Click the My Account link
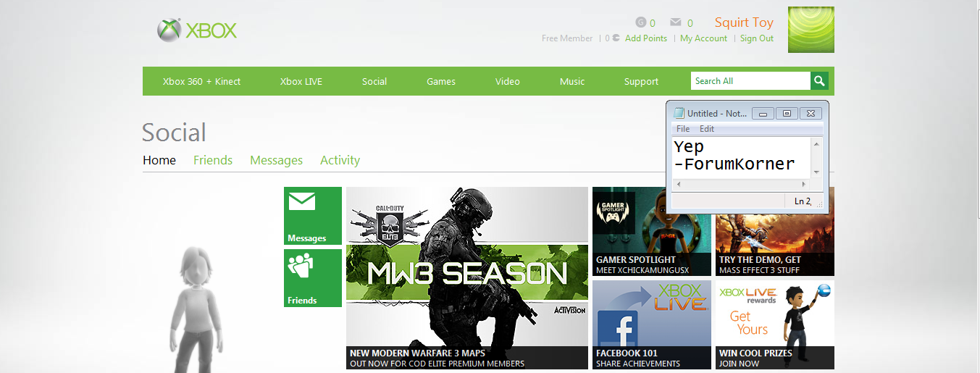980x373 pixels. click(703, 38)
